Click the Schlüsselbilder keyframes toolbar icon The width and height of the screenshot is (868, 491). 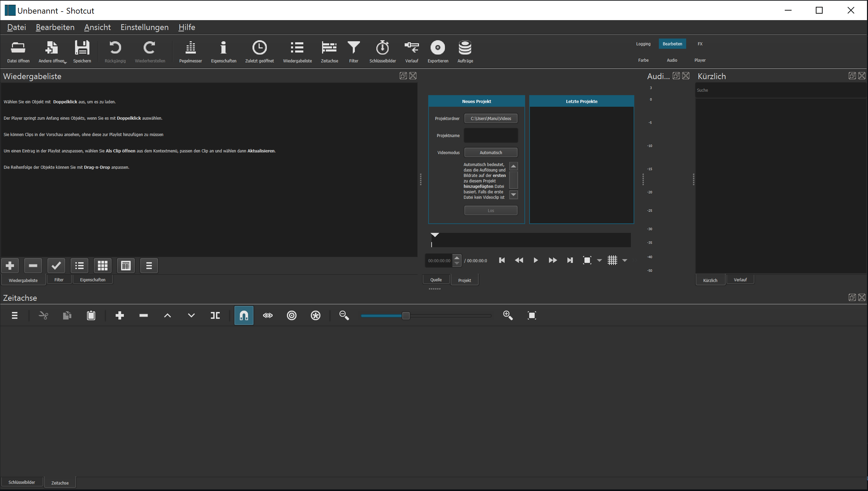[x=382, y=51]
